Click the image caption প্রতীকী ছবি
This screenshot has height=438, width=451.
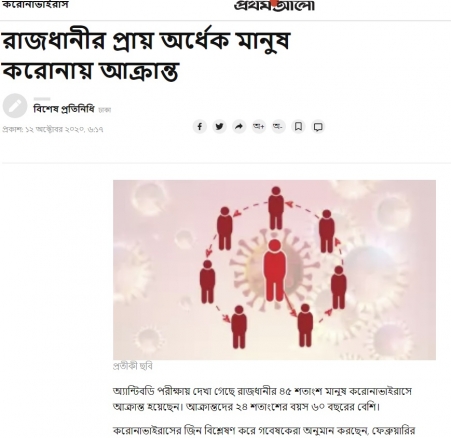pyautogui.click(x=133, y=366)
